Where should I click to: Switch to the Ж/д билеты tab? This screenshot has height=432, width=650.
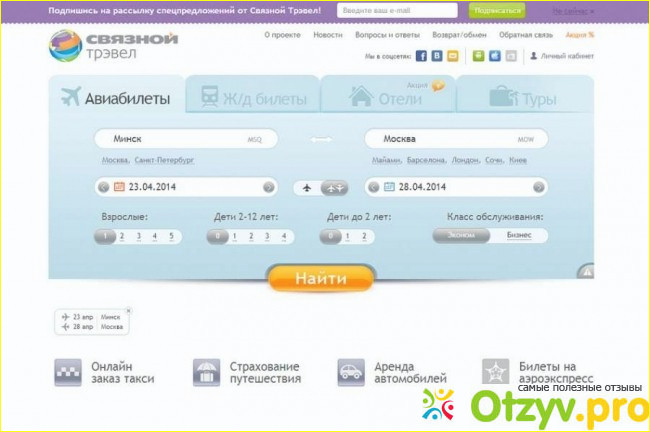coord(253,97)
